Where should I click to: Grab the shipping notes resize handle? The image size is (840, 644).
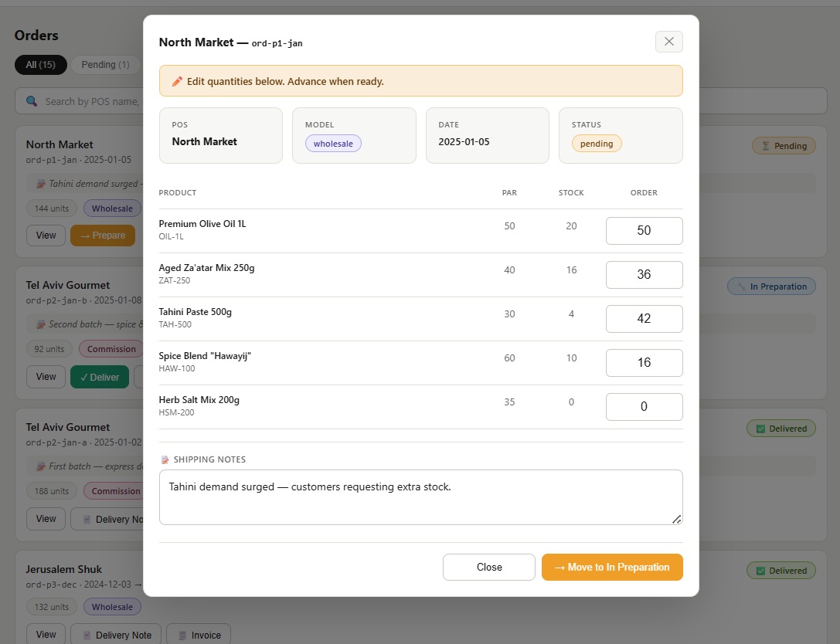point(677,519)
